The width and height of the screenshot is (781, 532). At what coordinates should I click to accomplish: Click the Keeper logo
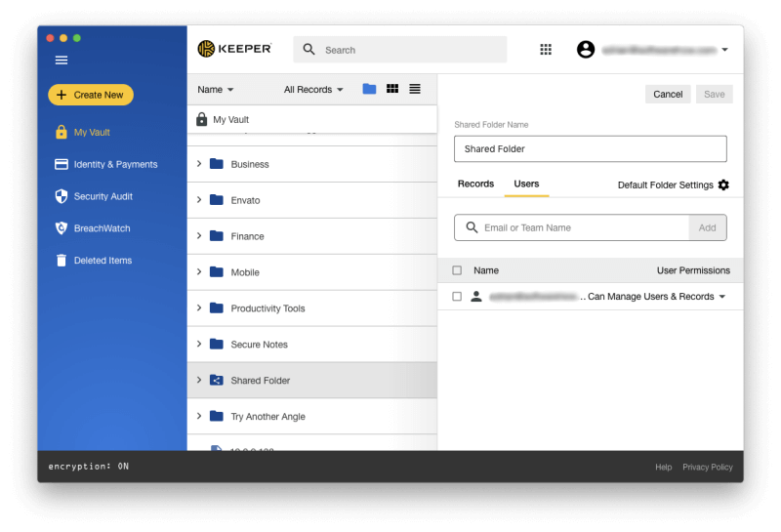[234, 49]
